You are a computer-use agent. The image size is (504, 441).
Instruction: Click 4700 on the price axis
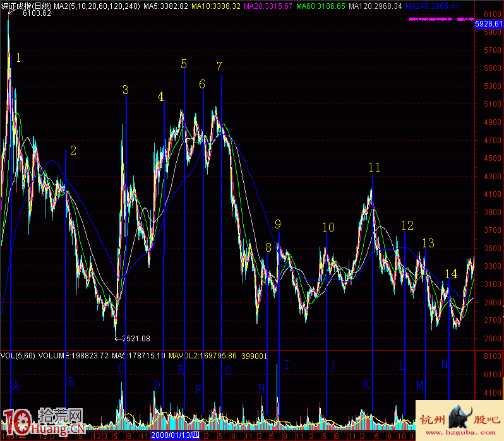[493, 140]
